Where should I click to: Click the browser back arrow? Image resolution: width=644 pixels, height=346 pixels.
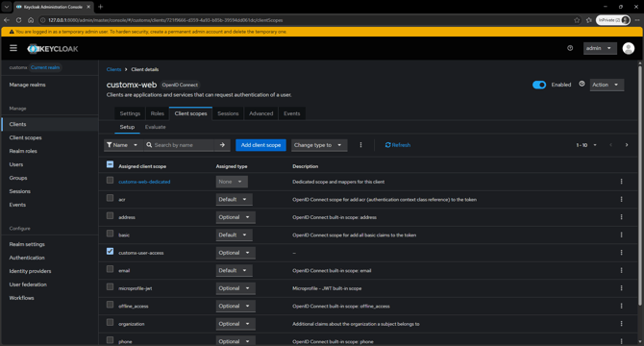(x=7, y=19)
